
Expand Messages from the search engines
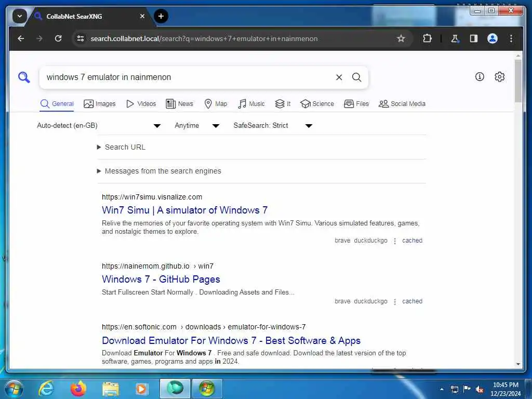159,171
